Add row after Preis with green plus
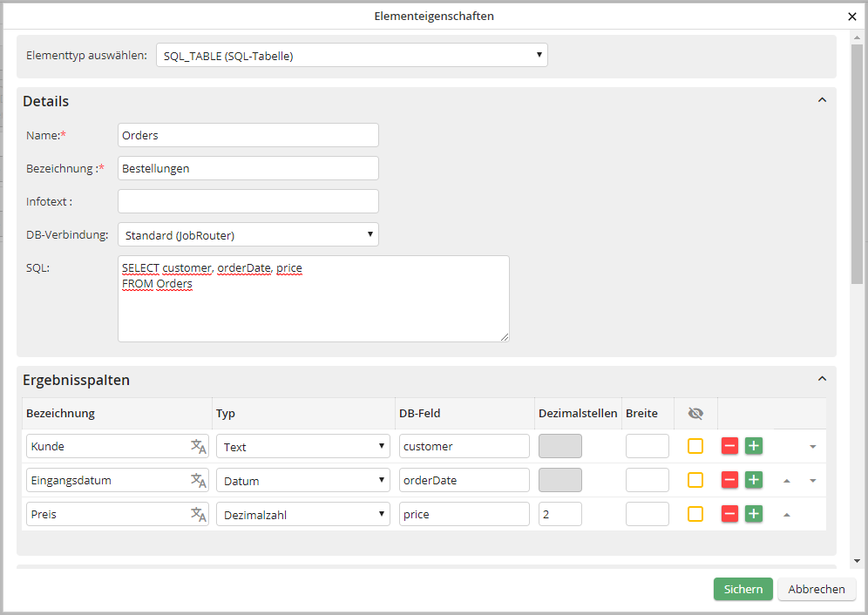This screenshot has width=868, height=615. click(x=754, y=514)
